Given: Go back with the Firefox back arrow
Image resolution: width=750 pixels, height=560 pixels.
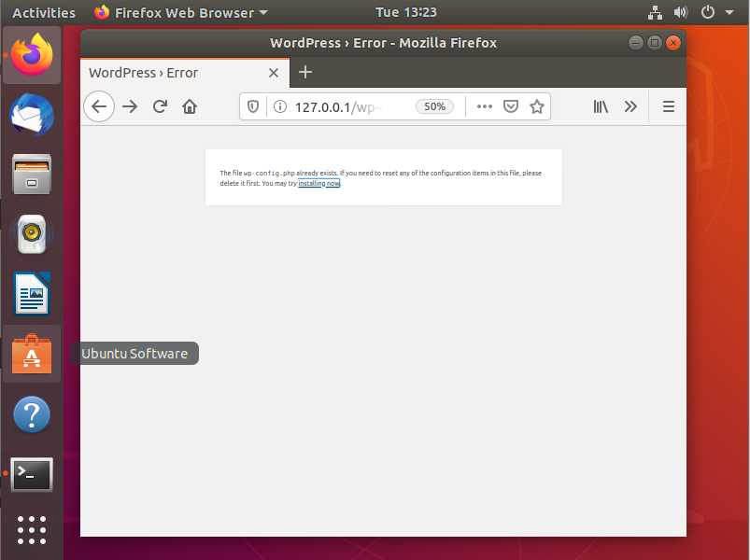Looking at the screenshot, I should 99,106.
